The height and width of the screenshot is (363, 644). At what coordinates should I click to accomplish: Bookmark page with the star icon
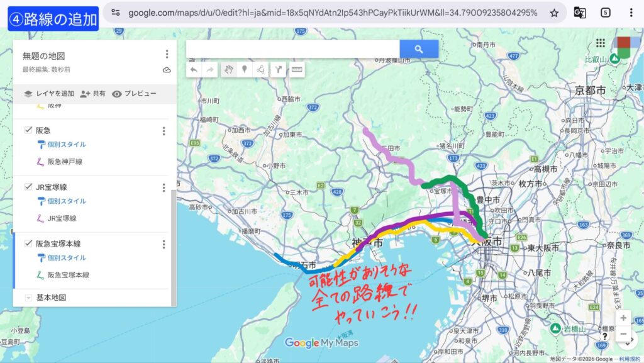554,13
